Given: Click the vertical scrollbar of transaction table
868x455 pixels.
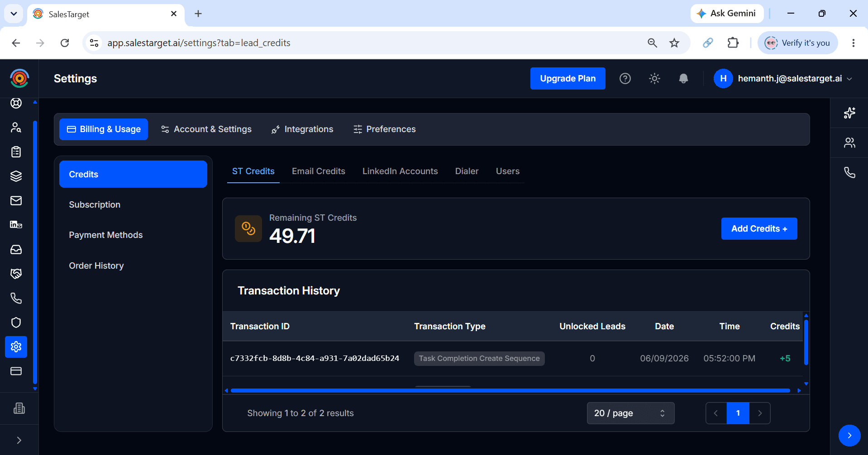Looking at the screenshot, I should [806, 342].
